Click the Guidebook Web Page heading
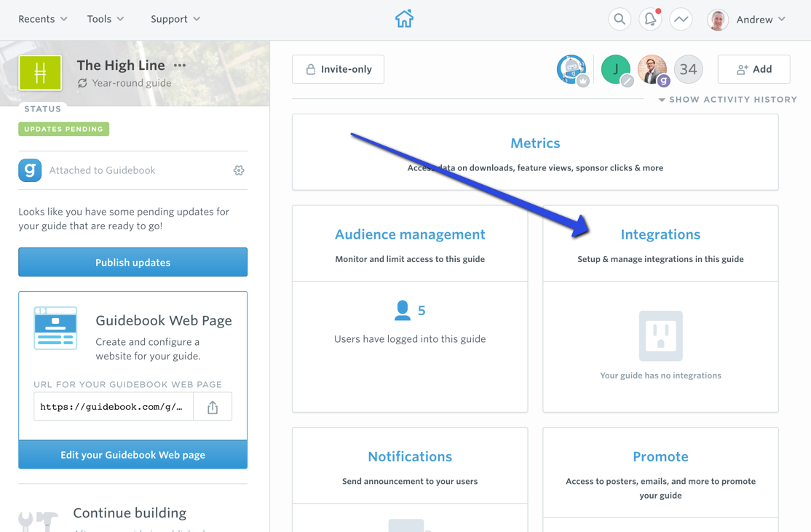The width and height of the screenshot is (811, 532). tap(164, 320)
